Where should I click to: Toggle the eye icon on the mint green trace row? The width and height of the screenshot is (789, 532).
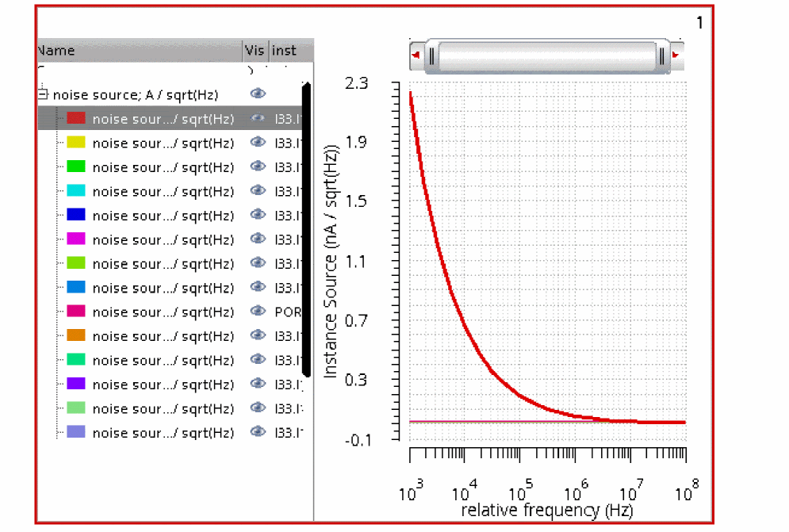(x=258, y=359)
